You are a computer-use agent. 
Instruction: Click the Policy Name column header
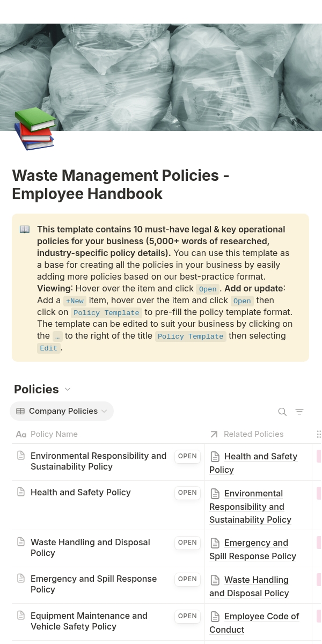(54, 434)
